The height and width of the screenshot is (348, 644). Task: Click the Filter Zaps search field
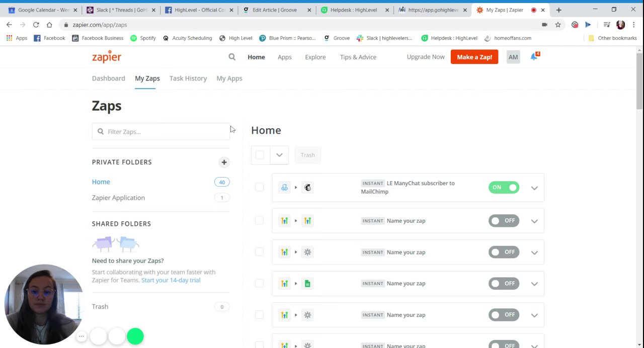click(x=160, y=131)
